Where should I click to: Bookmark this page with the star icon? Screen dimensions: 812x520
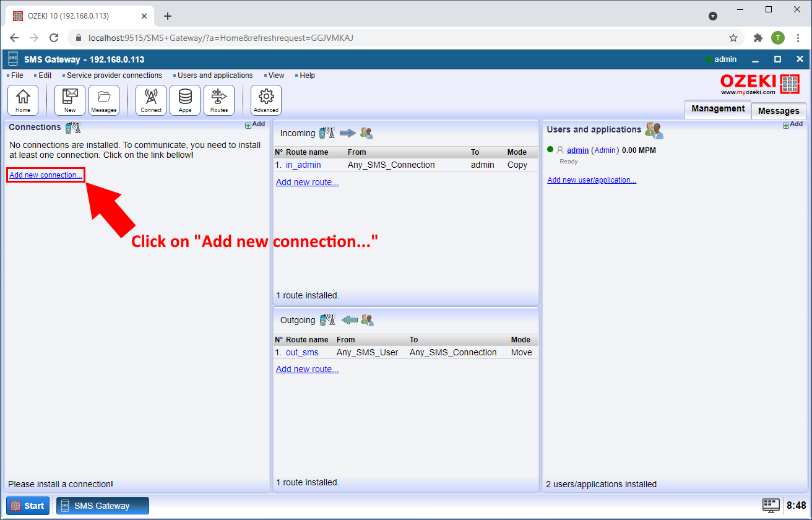pyautogui.click(x=733, y=38)
